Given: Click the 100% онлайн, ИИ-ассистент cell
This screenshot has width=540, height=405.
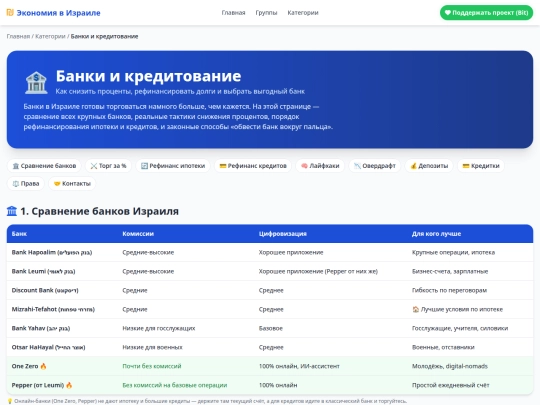Looking at the screenshot, I should (299, 366).
